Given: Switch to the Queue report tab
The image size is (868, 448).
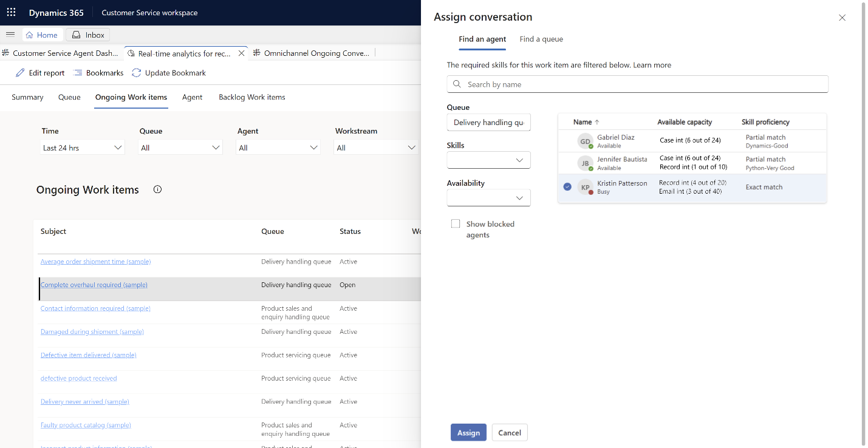Looking at the screenshot, I should [69, 97].
